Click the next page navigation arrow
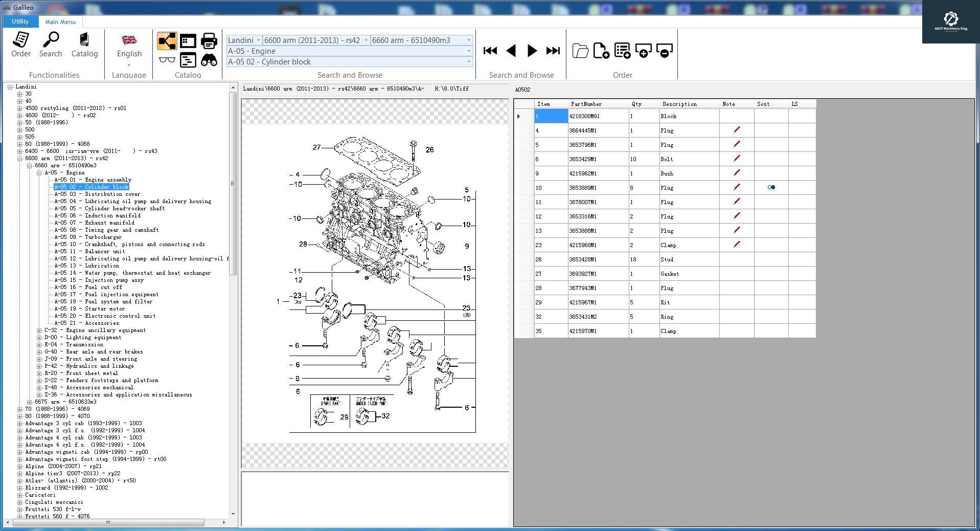980x531 pixels. pos(531,51)
